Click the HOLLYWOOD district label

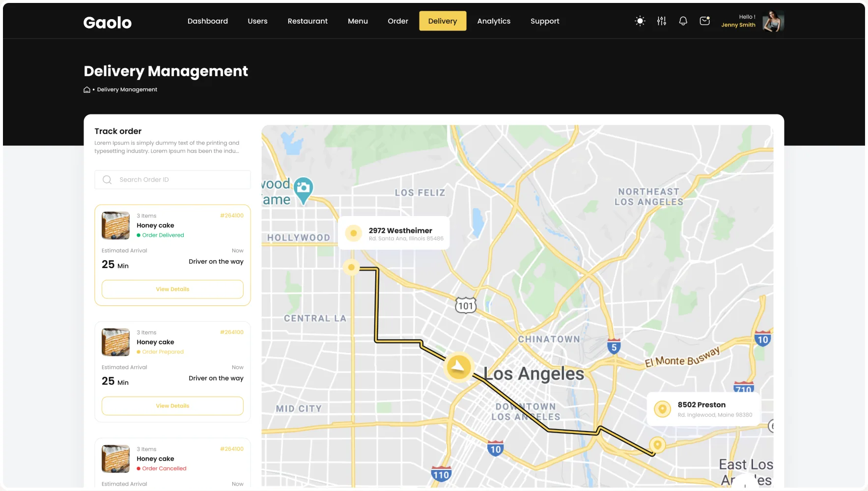(x=299, y=238)
